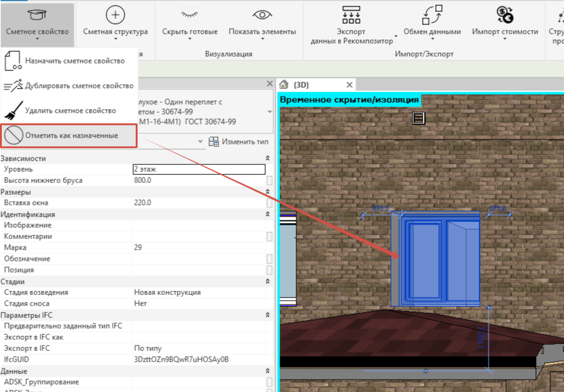Choose Удалить сметное свойство
Screen dimensions: 564x392
(x=70, y=110)
